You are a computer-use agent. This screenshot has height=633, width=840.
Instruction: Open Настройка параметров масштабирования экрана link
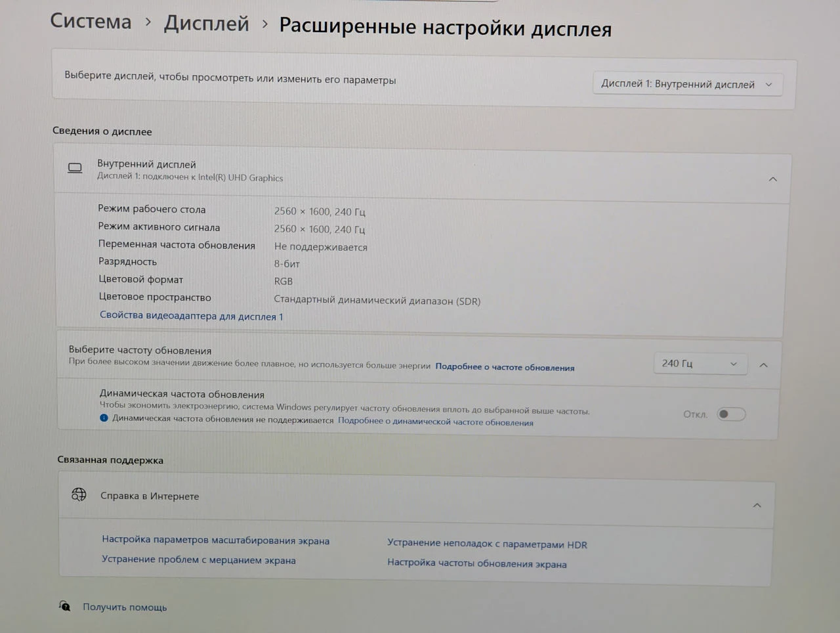point(215,540)
